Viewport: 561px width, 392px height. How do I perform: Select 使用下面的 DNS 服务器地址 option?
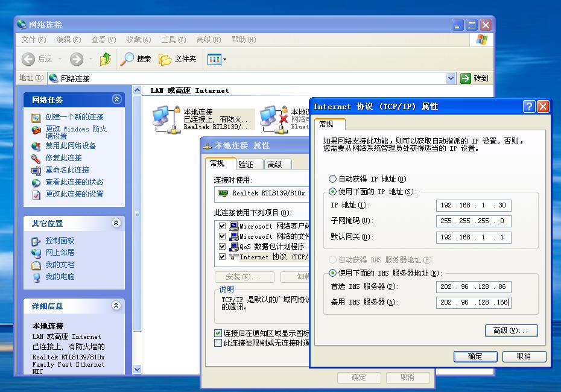pyautogui.click(x=332, y=273)
